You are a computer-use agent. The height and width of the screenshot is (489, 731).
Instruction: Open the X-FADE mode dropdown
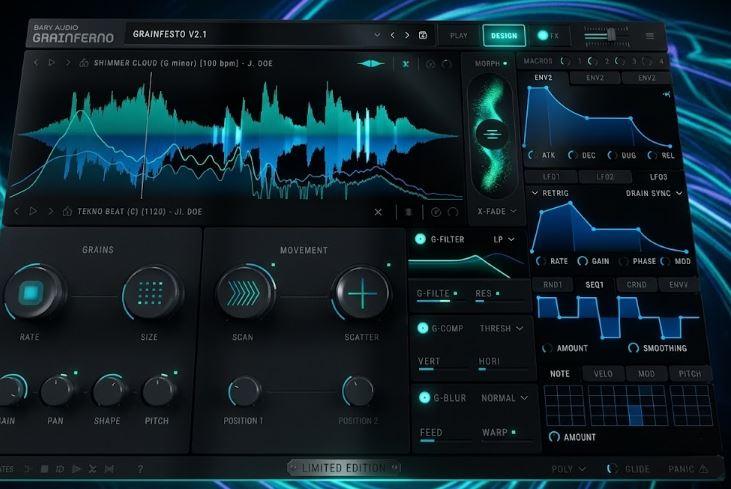pos(497,212)
